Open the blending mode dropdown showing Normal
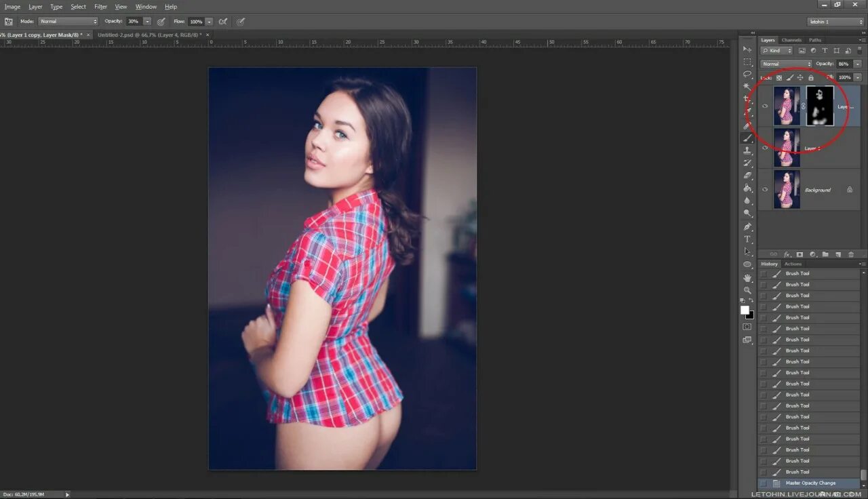Viewport: 868px width, 499px height. pos(785,64)
